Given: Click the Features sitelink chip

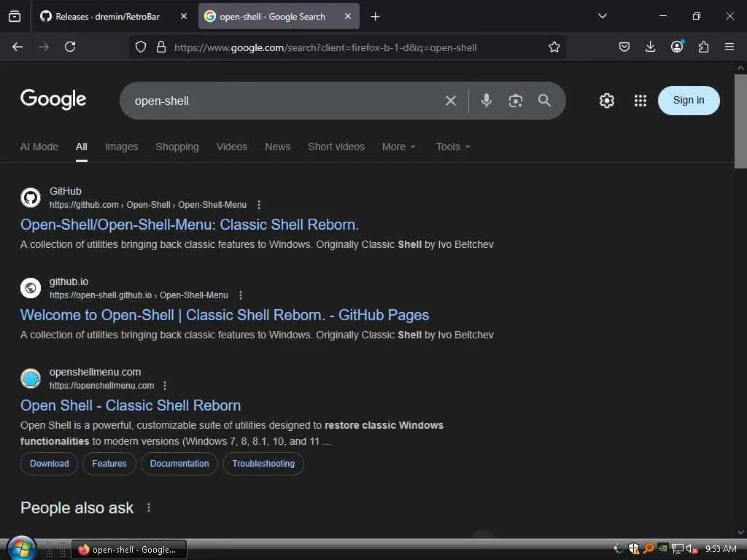Looking at the screenshot, I should pos(109,464).
